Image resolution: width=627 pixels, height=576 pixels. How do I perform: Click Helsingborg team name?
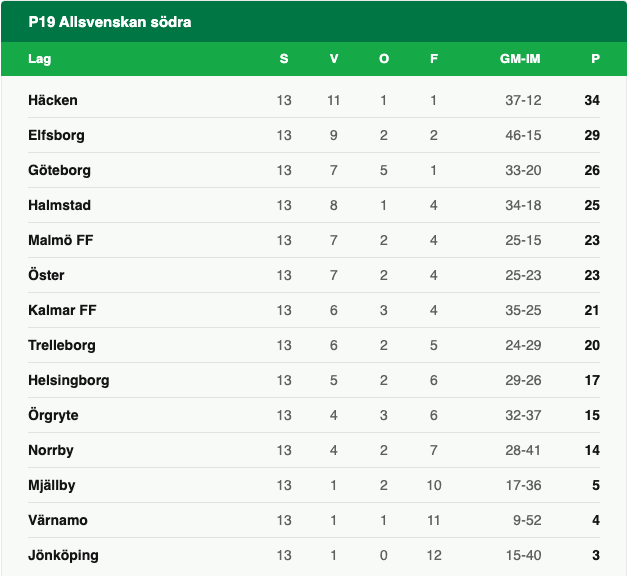pyautogui.click(x=69, y=380)
